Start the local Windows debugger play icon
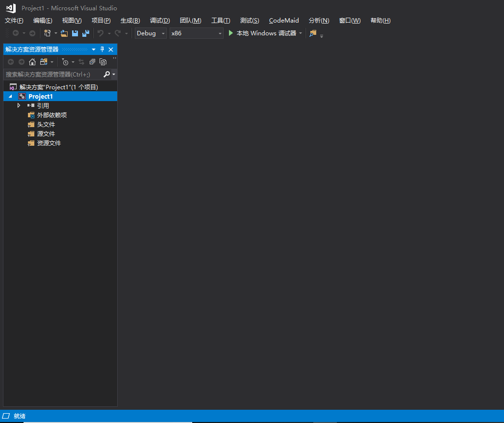This screenshot has width=504, height=423. point(230,33)
